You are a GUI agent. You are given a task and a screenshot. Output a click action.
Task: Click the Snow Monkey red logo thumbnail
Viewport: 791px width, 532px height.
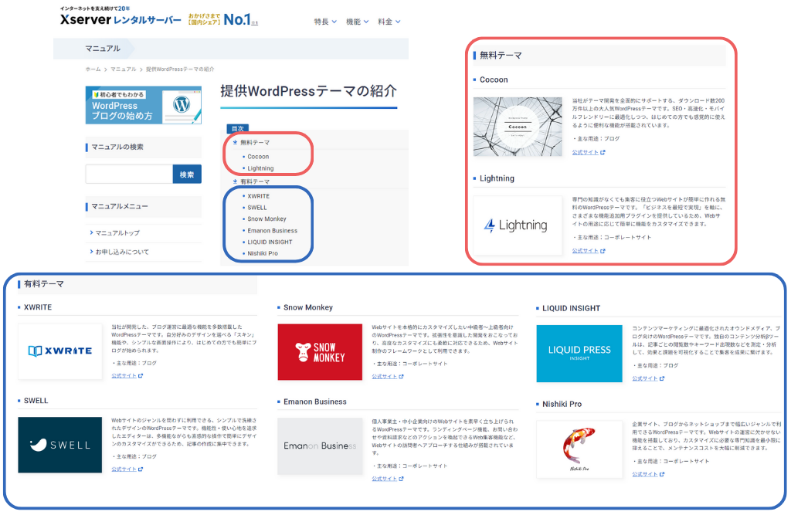(320, 352)
